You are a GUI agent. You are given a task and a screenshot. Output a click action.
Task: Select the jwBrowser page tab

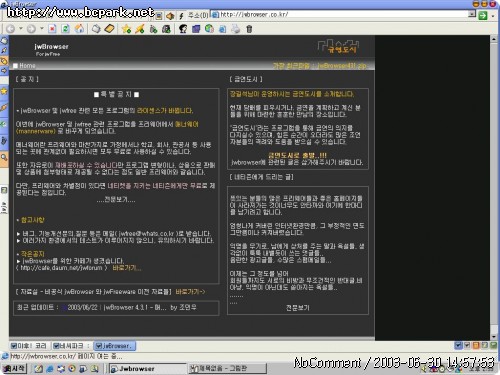pyautogui.click(x=114, y=346)
